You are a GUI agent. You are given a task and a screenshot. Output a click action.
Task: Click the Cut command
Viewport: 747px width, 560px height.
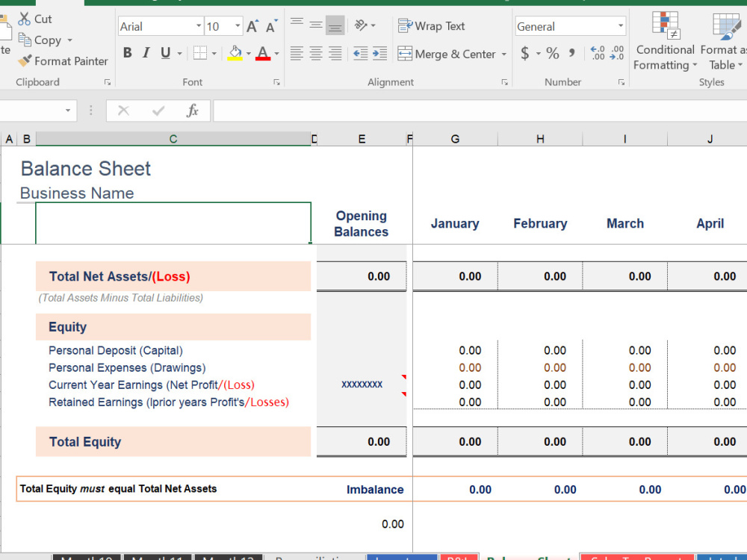click(35, 19)
